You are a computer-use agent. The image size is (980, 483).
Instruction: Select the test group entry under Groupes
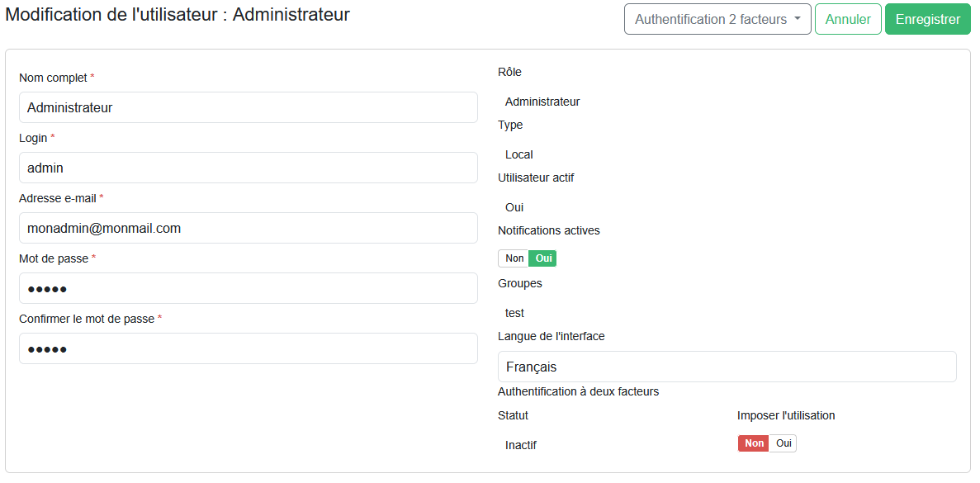tap(514, 313)
